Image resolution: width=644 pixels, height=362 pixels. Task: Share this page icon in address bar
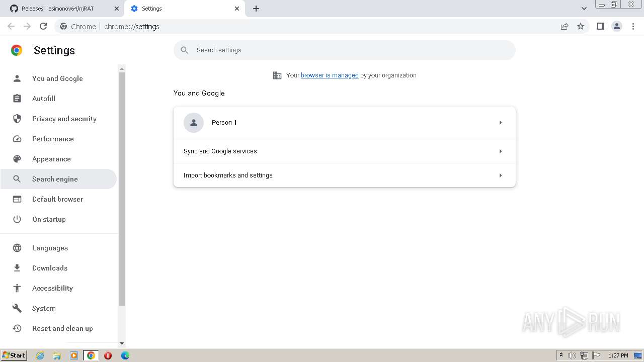point(565,26)
